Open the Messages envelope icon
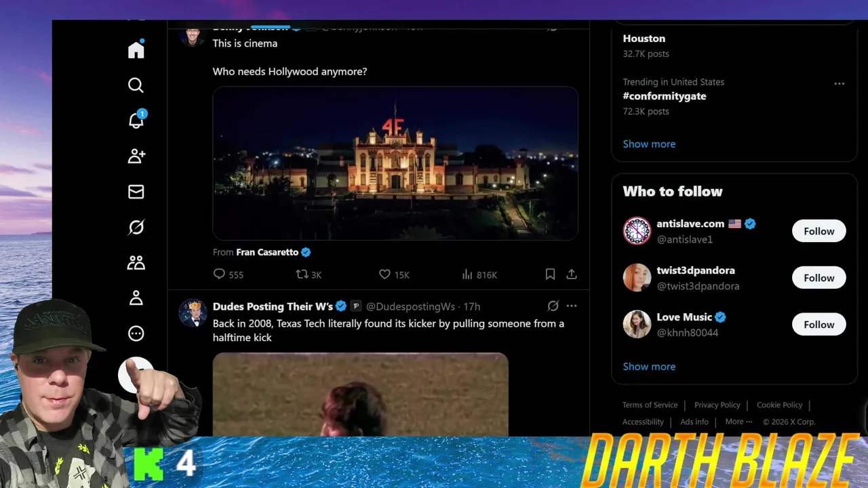The height and width of the screenshot is (488, 868). click(136, 192)
